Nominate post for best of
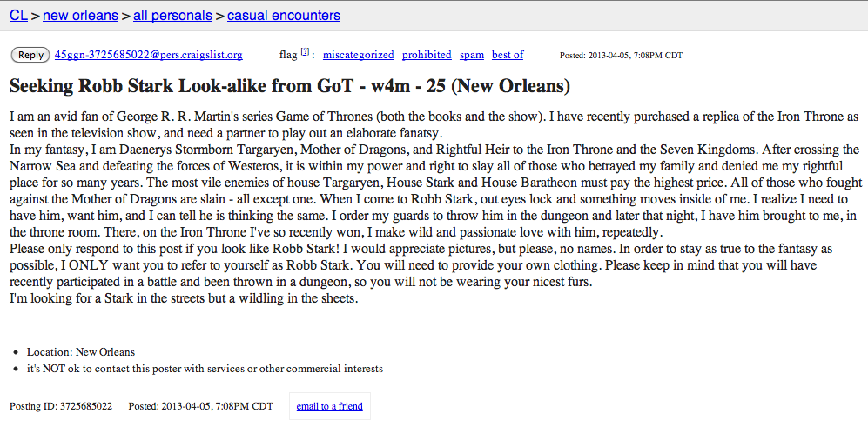Image resolution: width=868 pixels, height=427 pixels. coord(508,55)
